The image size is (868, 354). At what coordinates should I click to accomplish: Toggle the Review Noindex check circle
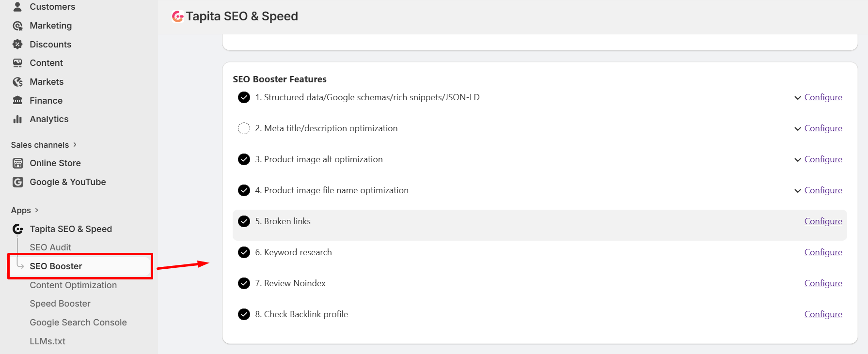[244, 283]
